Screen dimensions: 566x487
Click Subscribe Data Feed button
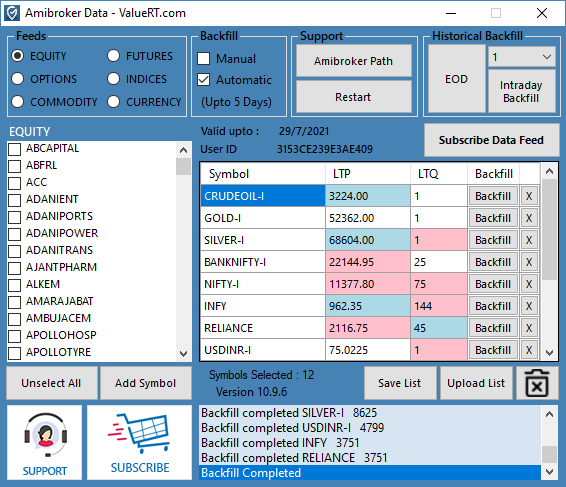pos(491,140)
